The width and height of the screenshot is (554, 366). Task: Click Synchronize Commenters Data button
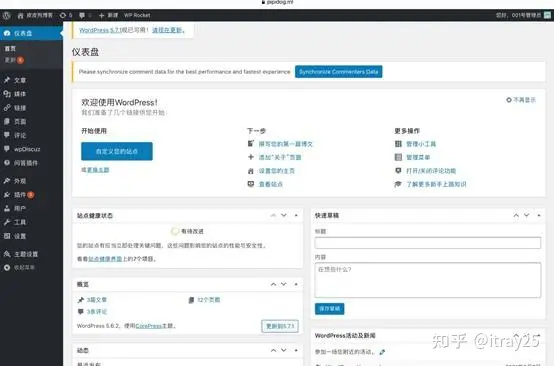tap(338, 72)
